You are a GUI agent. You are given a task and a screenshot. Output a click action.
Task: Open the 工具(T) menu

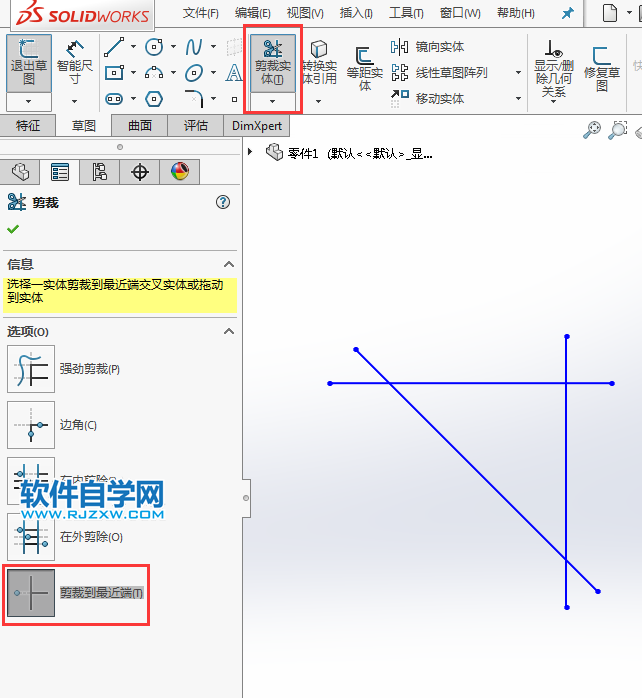[x=406, y=13]
